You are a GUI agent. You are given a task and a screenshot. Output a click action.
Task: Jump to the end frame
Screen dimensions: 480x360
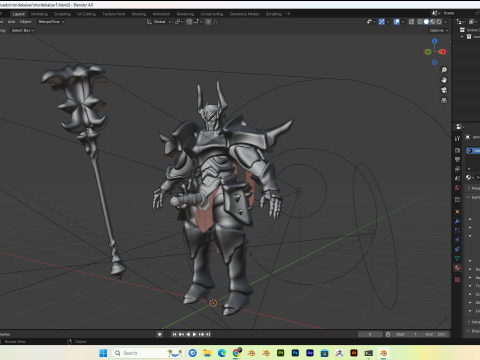coord(208,334)
